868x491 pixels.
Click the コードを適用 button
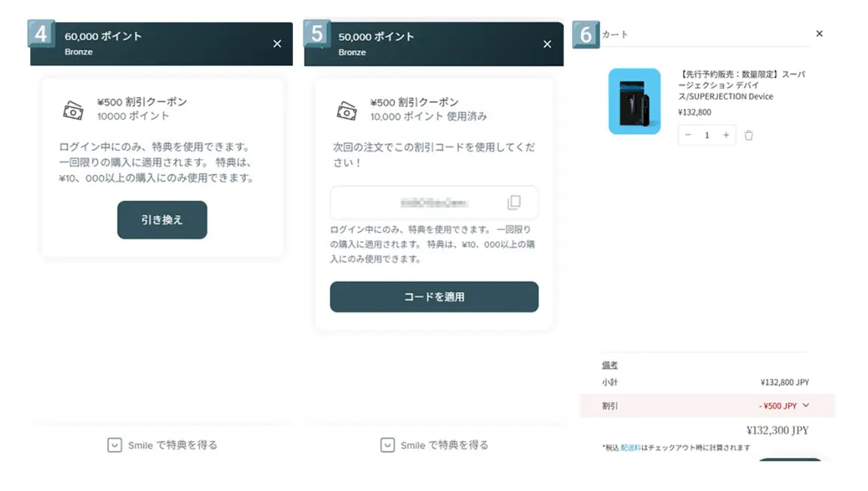coord(434,297)
